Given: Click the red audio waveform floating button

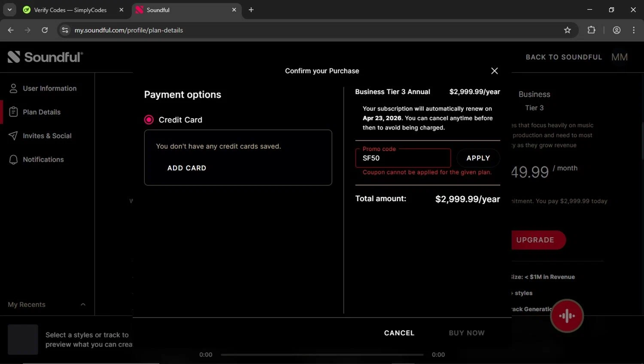Looking at the screenshot, I should tap(567, 316).
